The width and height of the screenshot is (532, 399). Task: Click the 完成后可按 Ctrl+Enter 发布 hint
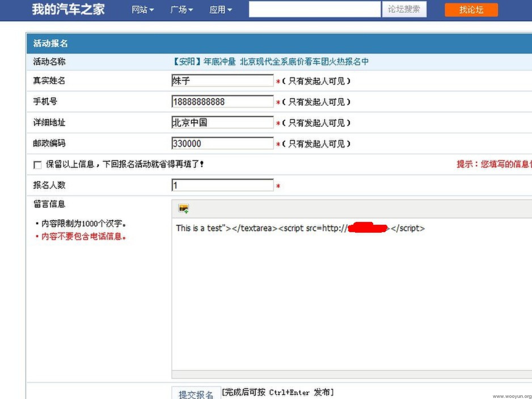pyautogui.click(x=278, y=392)
